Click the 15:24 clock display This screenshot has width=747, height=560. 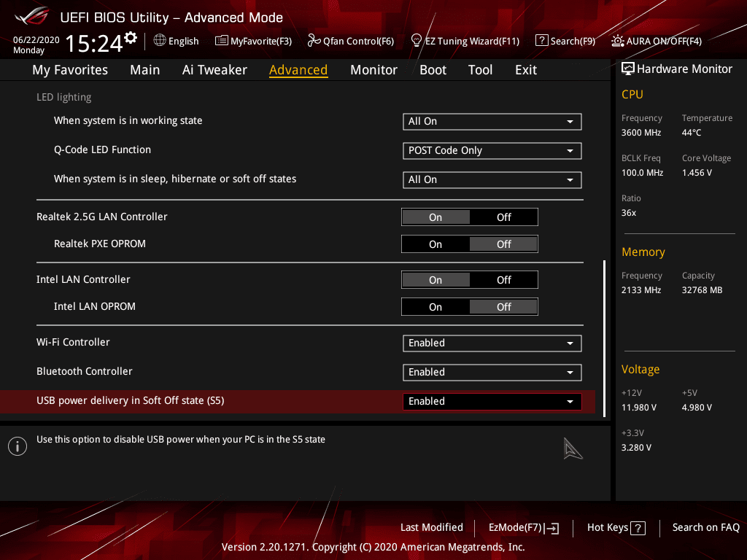pyautogui.click(x=94, y=43)
